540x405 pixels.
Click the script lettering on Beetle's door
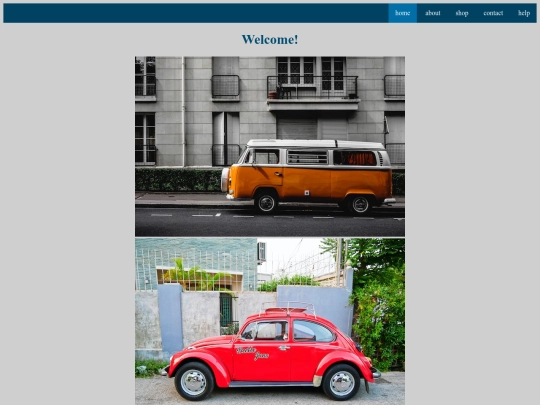[x=253, y=353]
